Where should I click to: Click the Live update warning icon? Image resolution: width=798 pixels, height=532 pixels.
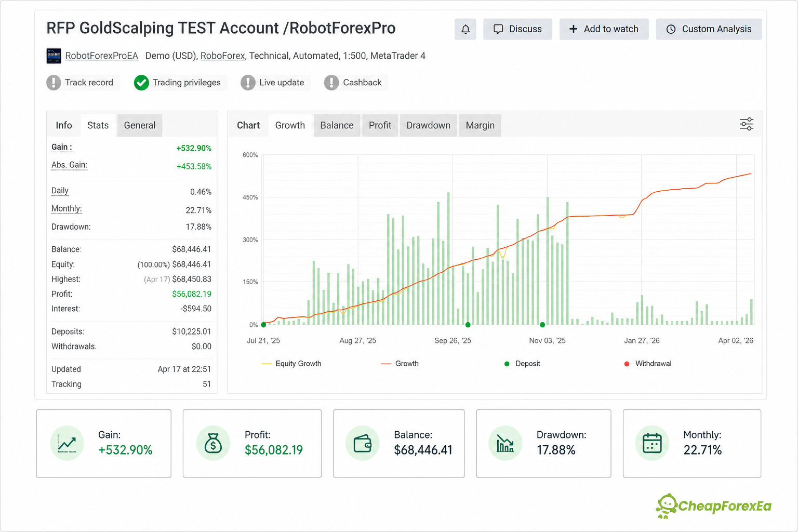pos(248,83)
